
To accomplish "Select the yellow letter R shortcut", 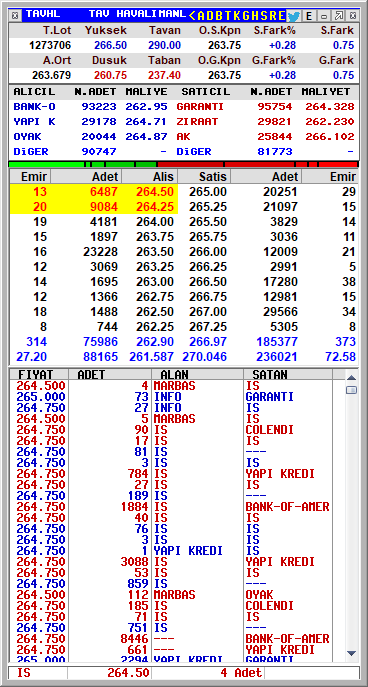I will pyautogui.click(x=274, y=16).
